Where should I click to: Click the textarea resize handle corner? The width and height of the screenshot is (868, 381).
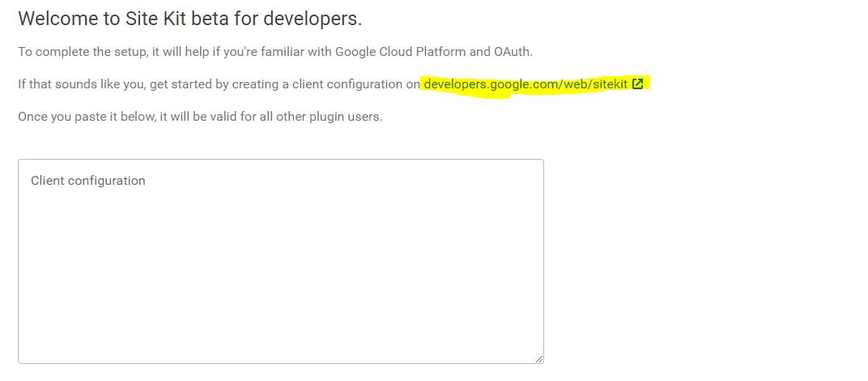coord(538,359)
